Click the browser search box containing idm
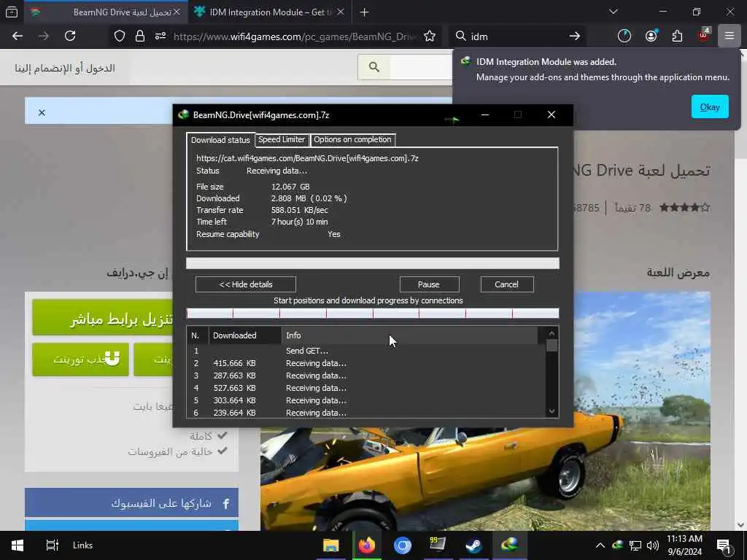Viewport: 747px width, 560px height. coord(517,36)
